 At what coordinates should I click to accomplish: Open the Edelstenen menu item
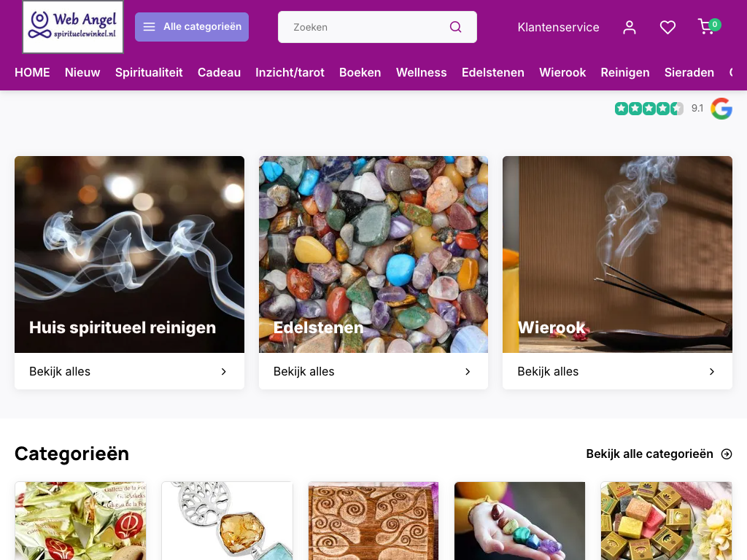492,72
